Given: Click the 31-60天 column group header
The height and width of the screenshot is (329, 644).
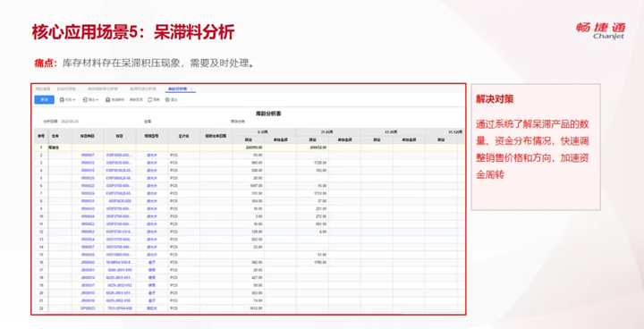Looking at the screenshot, I should pyautogui.click(x=328, y=131).
